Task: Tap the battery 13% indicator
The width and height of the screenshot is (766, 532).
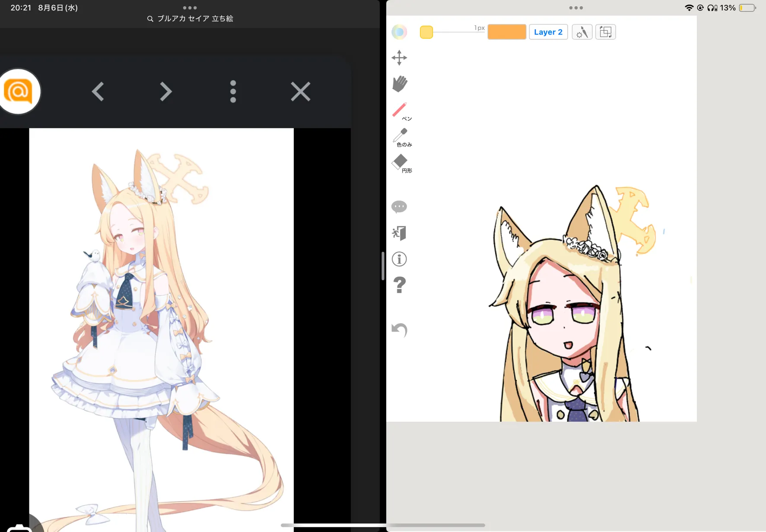Action: point(738,8)
